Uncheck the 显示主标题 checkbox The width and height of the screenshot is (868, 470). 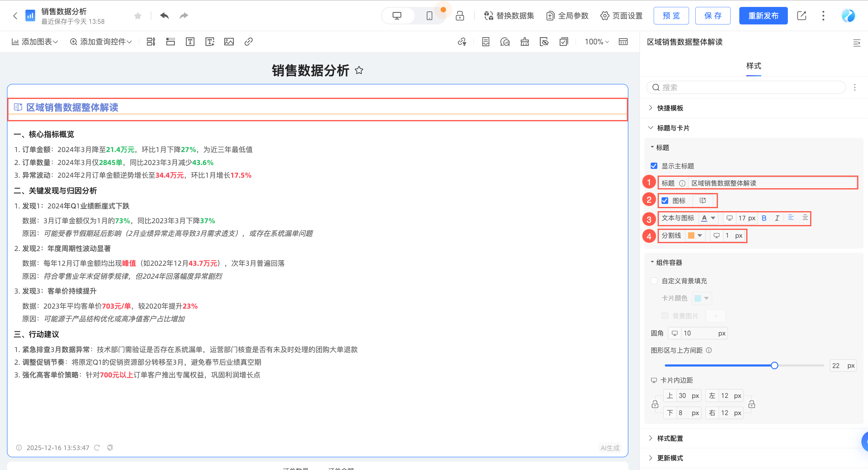654,166
